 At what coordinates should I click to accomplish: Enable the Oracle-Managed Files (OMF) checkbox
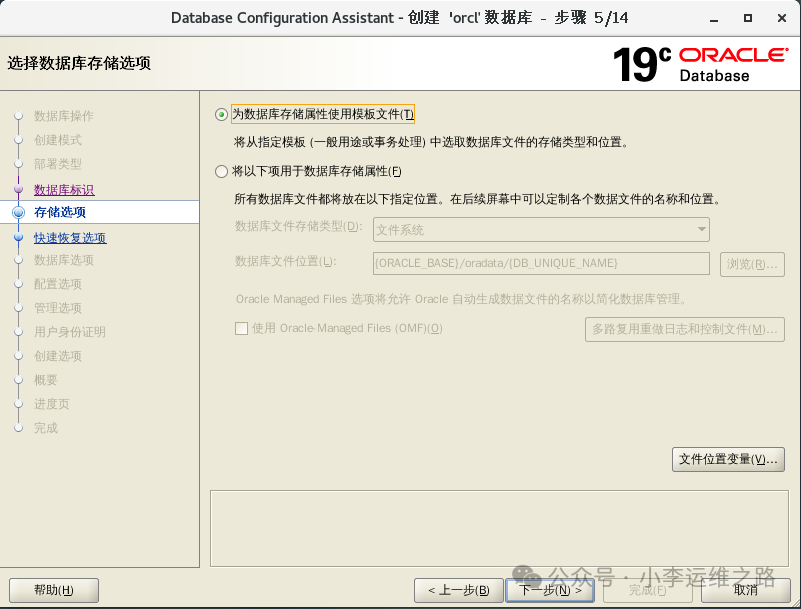[241, 328]
